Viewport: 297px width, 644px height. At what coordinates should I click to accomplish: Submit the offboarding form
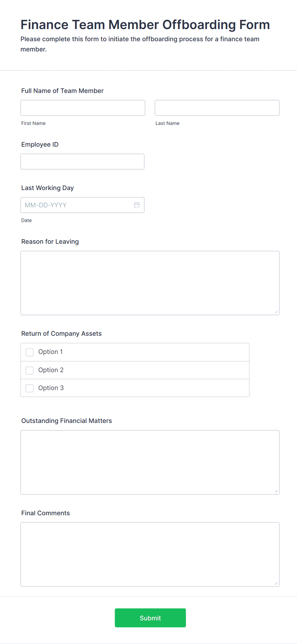(150, 618)
